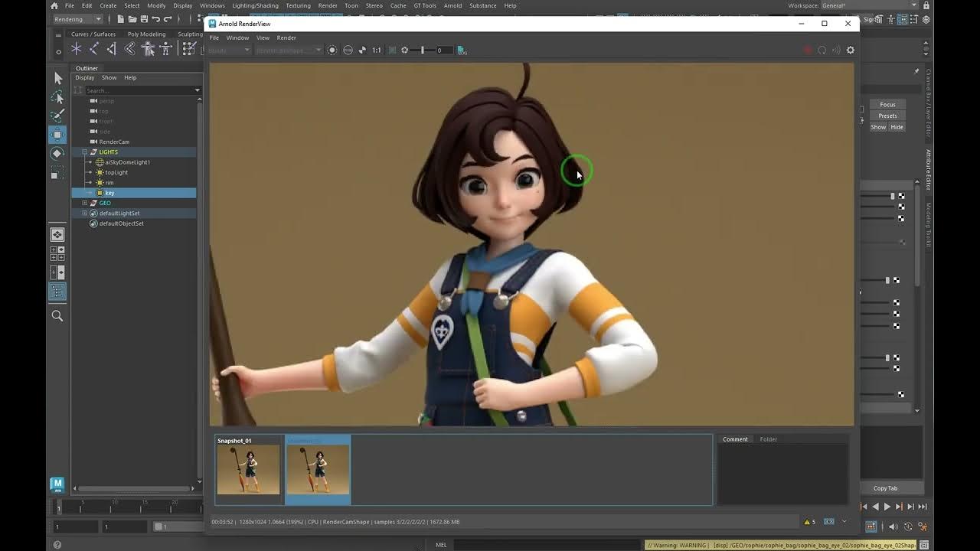Image resolution: width=980 pixels, height=551 pixels.
Task: Select RenderCam in Outliner
Action: 114,142
